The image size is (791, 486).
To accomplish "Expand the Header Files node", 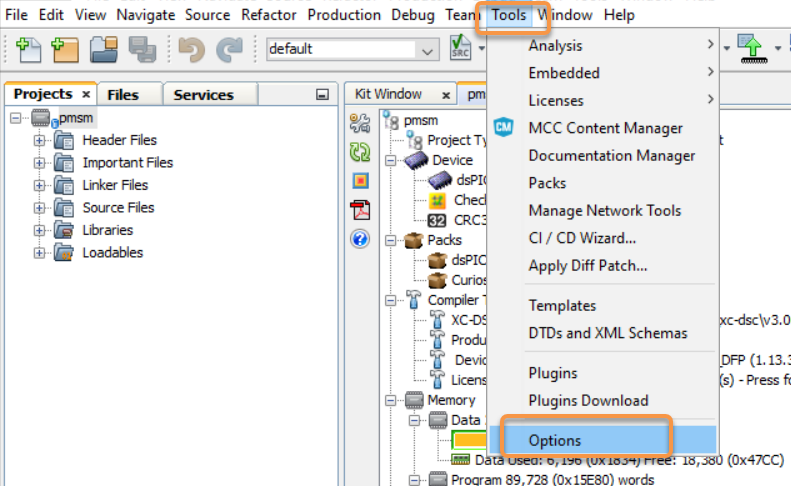I will pos(39,140).
